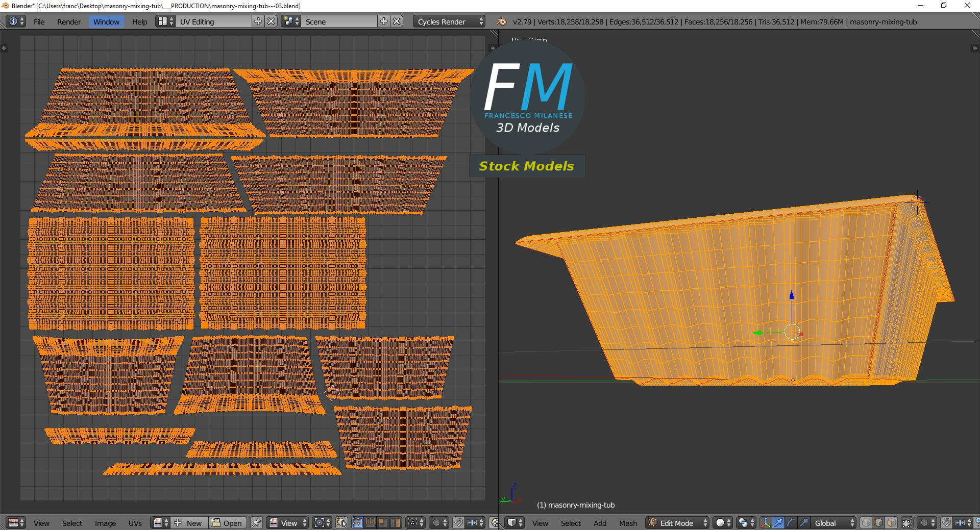The width and height of the screenshot is (980, 530).
Task: Switch to face select in 3D view
Action: pos(892,523)
